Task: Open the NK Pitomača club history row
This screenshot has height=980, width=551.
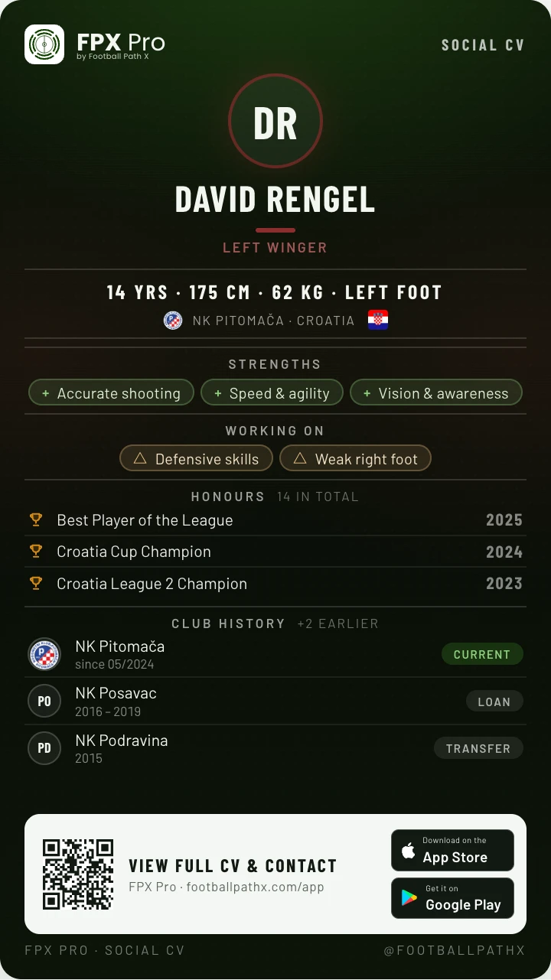Action: click(x=275, y=654)
